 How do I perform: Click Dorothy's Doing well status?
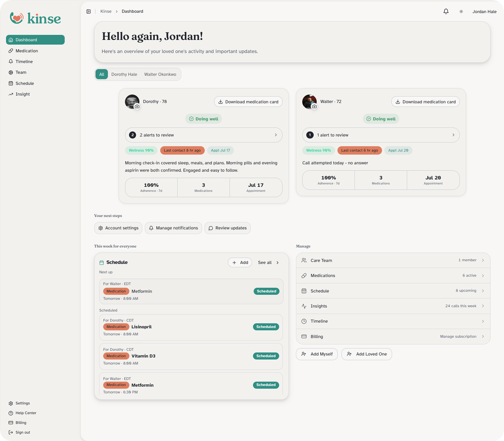tap(204, 119)
